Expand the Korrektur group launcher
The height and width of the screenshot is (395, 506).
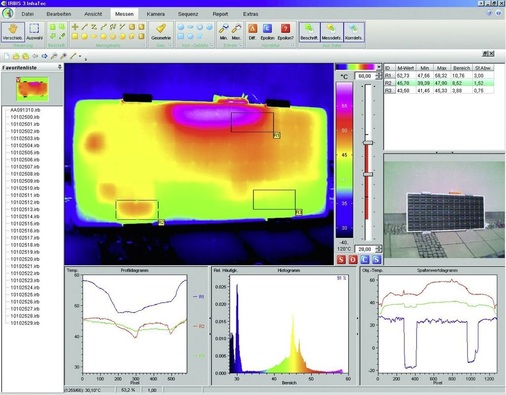[x=293, y=45]
